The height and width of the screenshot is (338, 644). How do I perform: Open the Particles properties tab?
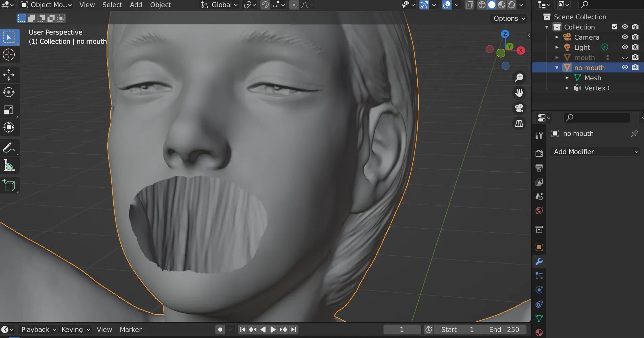(x=539, y=276)
